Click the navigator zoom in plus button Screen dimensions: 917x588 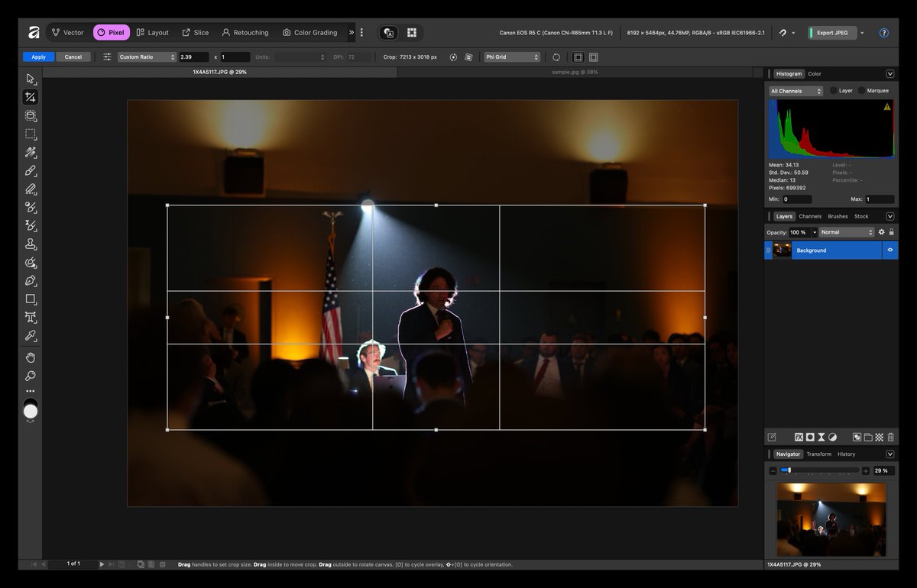click(866, 471)
